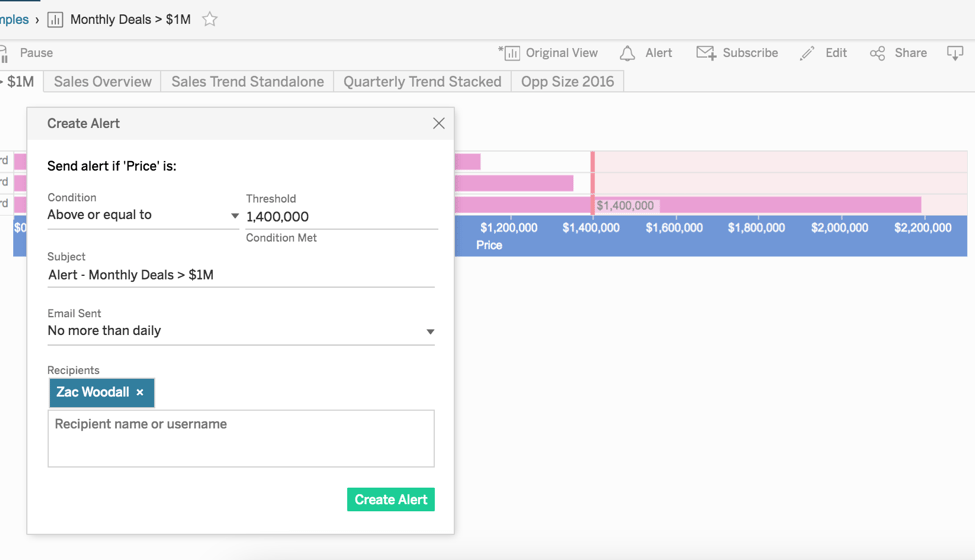975x560 pixels.
Task: Click the Zac Woodall recipient chip
Action: [101, 392]
